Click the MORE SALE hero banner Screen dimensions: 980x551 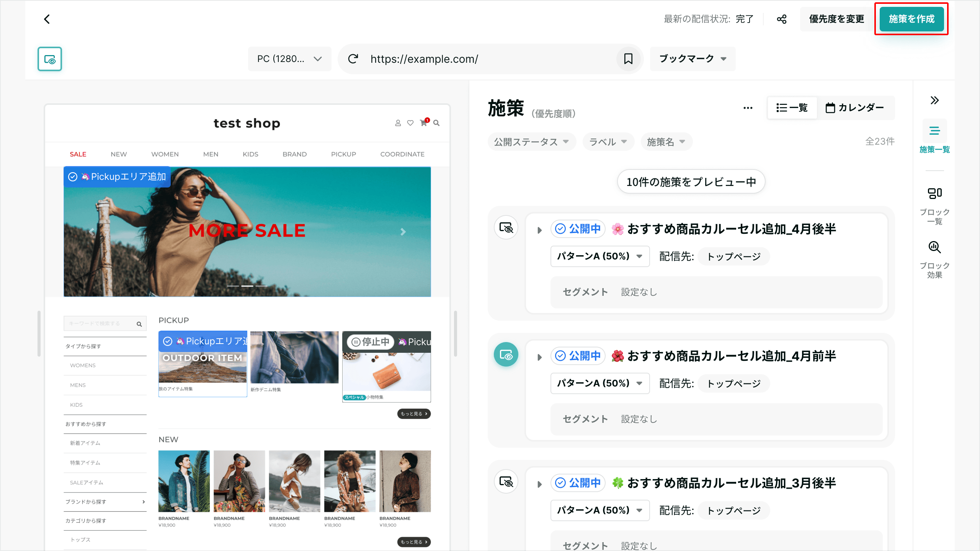(x=247, y=231)
